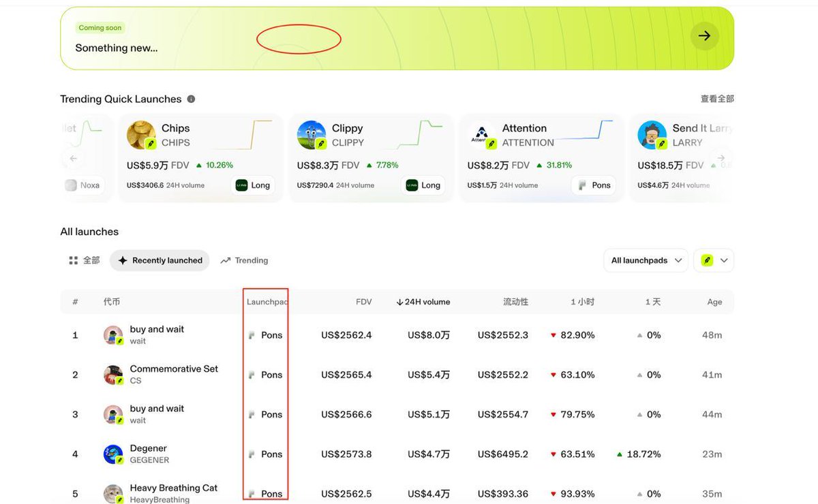This screenshot has height=504, width=818.
Task: Click the Pons launchpad icon in row 1
Action: (x=252, y=335)
